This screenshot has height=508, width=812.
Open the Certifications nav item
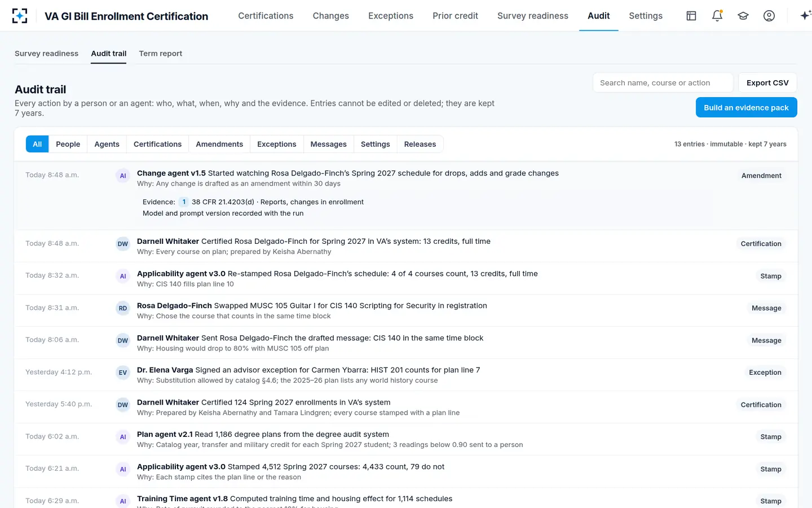[266, 16]
